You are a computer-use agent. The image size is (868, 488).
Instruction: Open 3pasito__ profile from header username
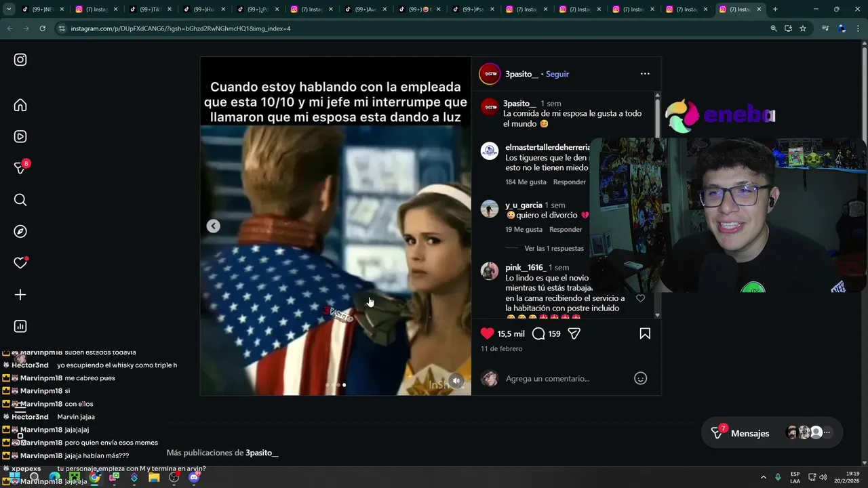pyautogui.click(x=521, y=74)
